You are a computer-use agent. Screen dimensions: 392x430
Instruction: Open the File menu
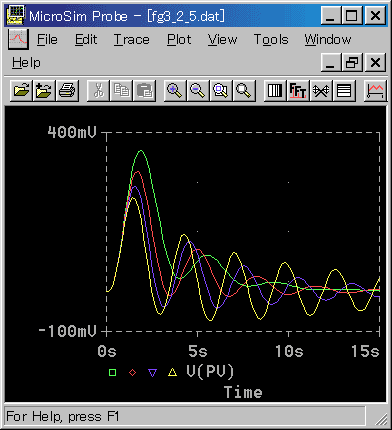coord(47,40)
